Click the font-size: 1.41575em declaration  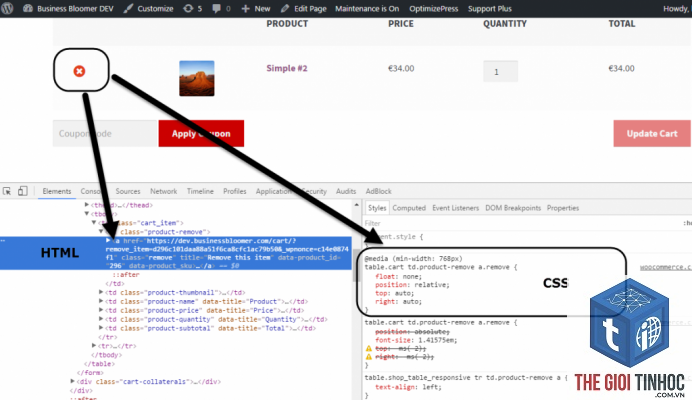click(416, 340)
